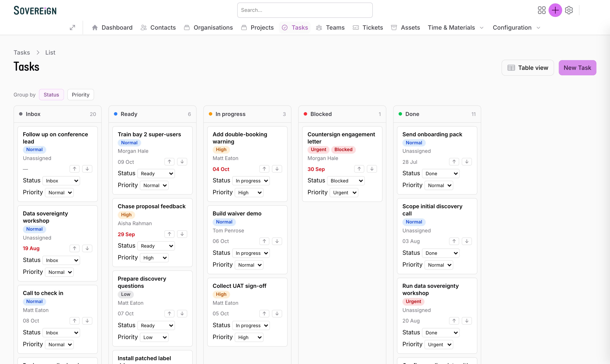610x364 pixels.
Task: Click the purple plus quick-add button
Action: tap(555, 10)
